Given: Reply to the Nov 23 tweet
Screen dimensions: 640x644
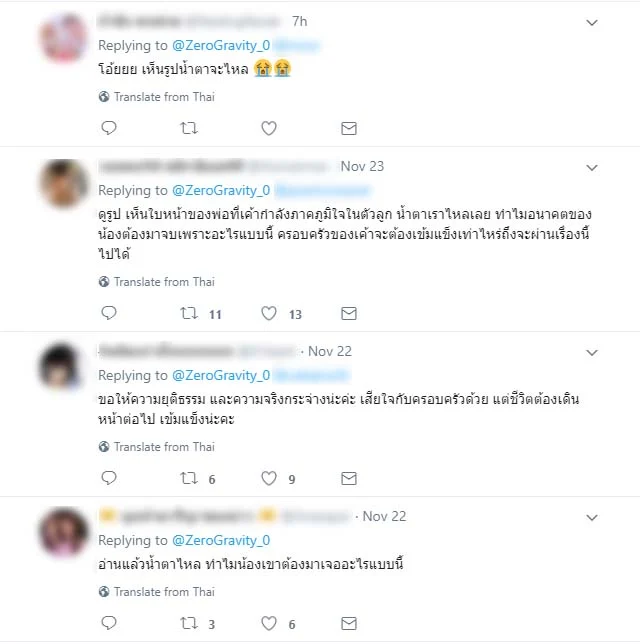Looking at the screenshot, I should [109, 313].
